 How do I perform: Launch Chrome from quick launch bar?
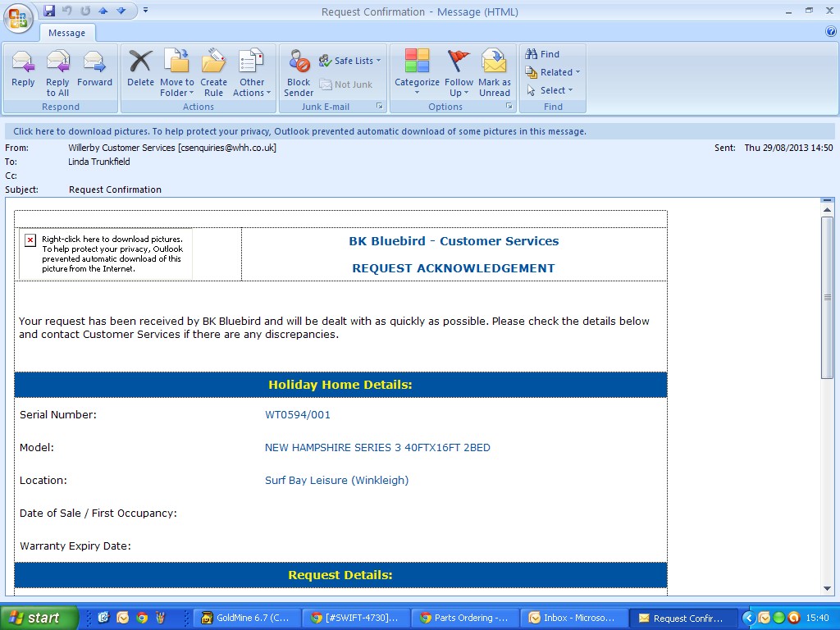point(142,618)
